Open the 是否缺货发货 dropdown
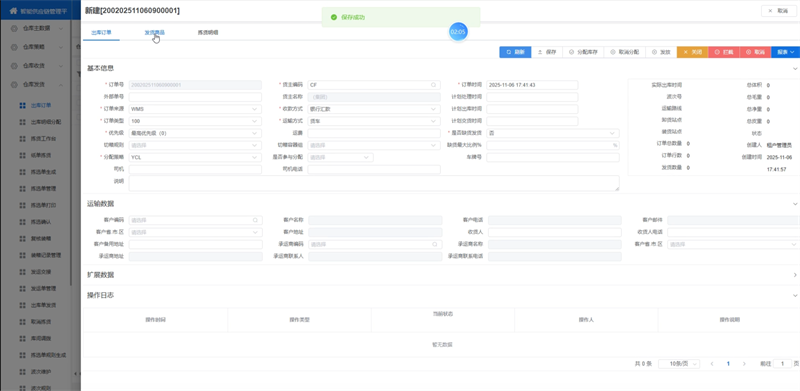The width and height of the screenshot is (800, 391). [553, 133]
